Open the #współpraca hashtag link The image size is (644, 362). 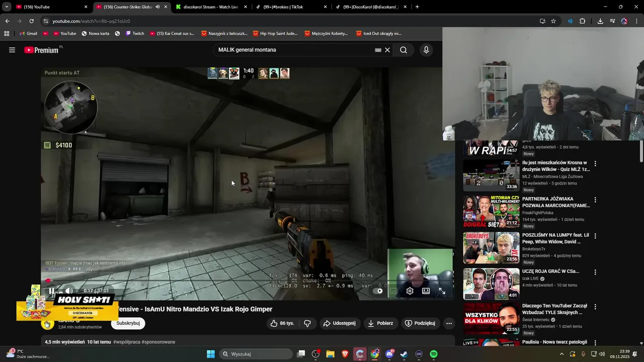126,342
